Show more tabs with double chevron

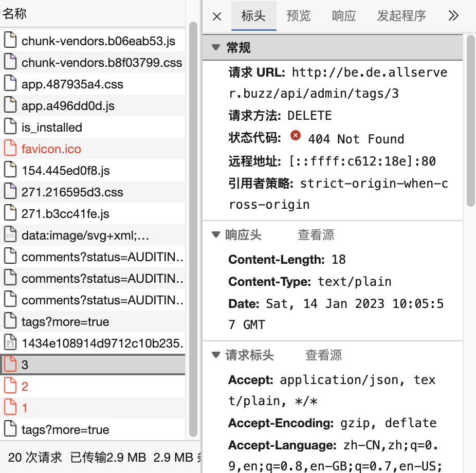coord(453,15)
